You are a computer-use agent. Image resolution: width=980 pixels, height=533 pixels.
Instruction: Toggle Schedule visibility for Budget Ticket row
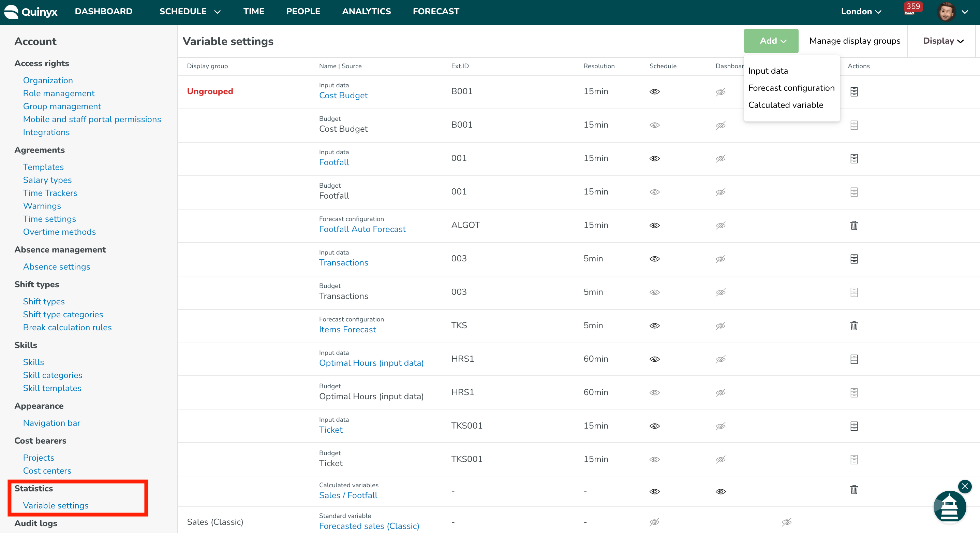tap(655, 460)
